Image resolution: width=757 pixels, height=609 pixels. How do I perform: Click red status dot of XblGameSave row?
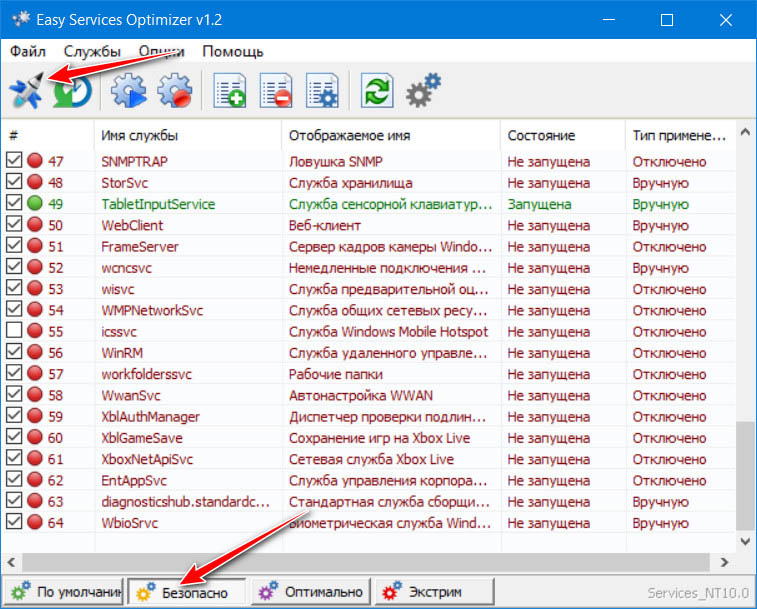click(35, 437)
